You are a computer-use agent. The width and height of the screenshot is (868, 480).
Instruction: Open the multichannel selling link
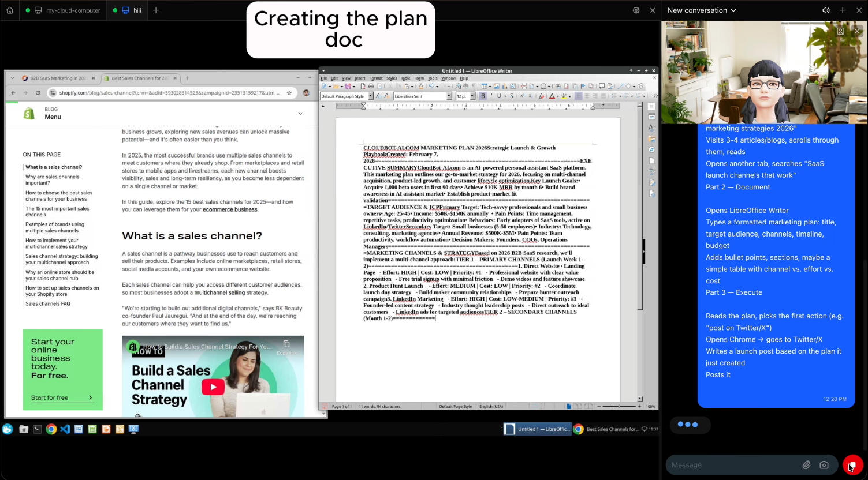pos(219,292)
